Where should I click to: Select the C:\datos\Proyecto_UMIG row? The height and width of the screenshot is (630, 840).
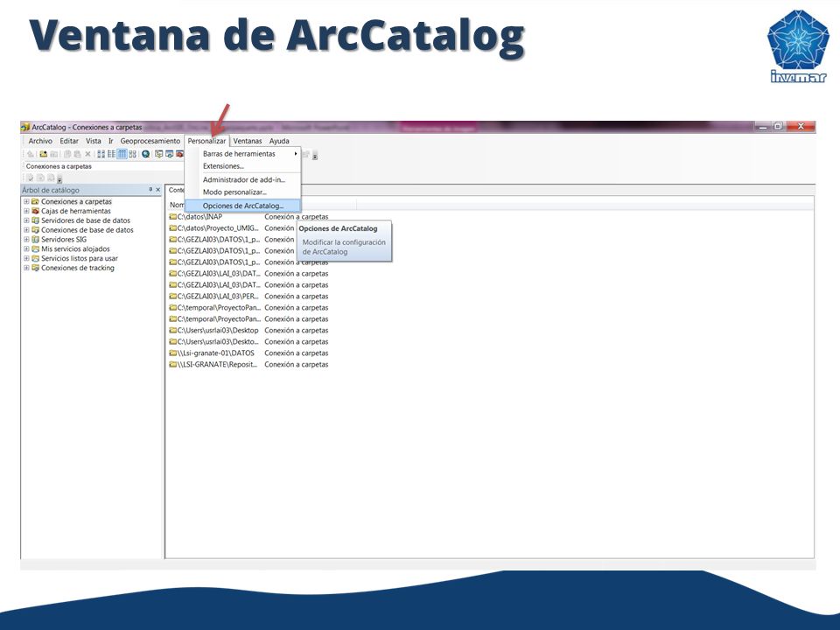231,228
